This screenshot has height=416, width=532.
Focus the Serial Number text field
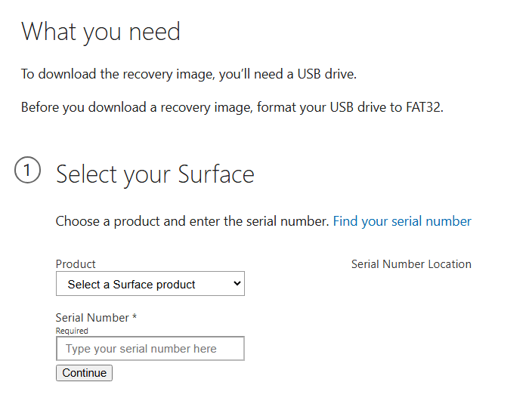[x=150, y=349]
